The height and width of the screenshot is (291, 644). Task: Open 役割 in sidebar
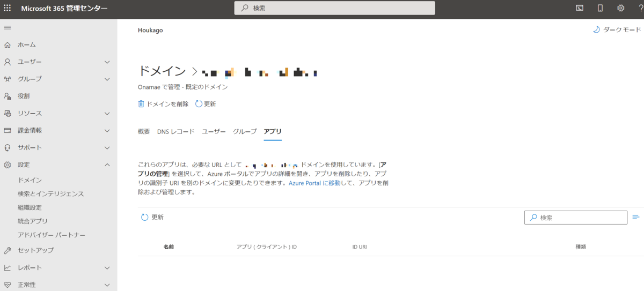point(24,96)
